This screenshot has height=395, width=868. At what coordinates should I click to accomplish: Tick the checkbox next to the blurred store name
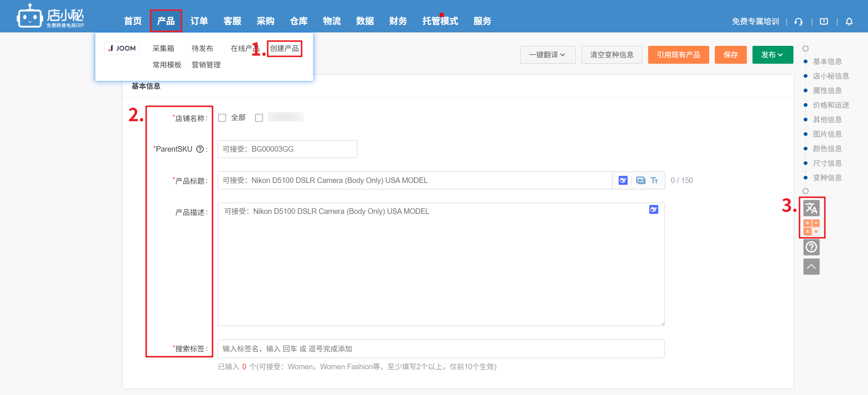point(259,118)
